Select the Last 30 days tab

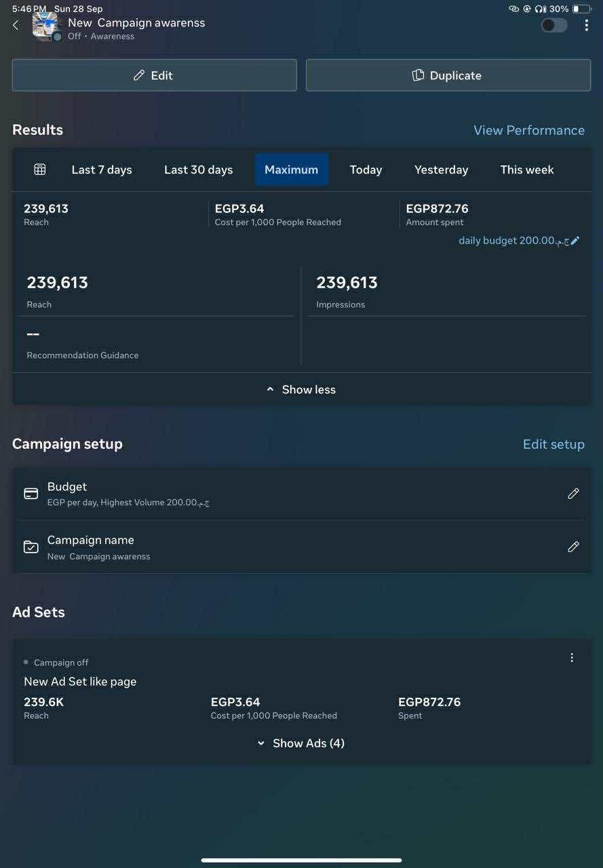pyautogui.click(x=198, y=170)
